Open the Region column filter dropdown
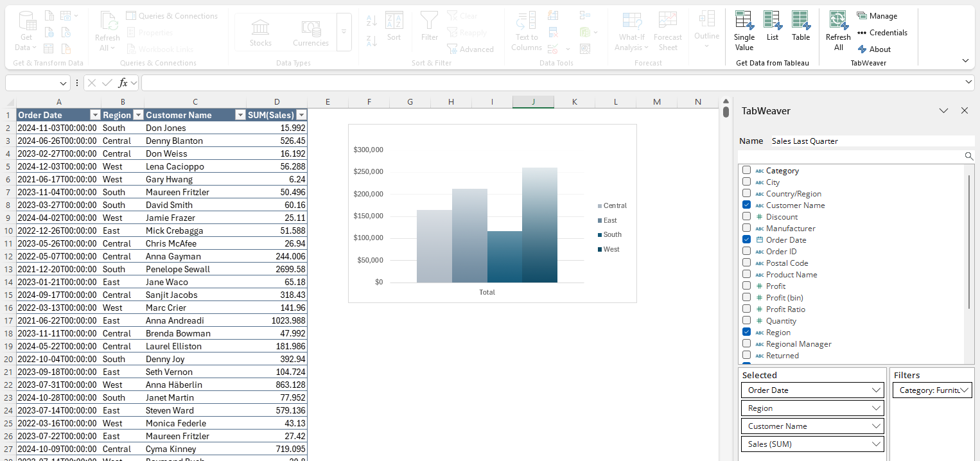The image size is (980, 461). [137, 115]
